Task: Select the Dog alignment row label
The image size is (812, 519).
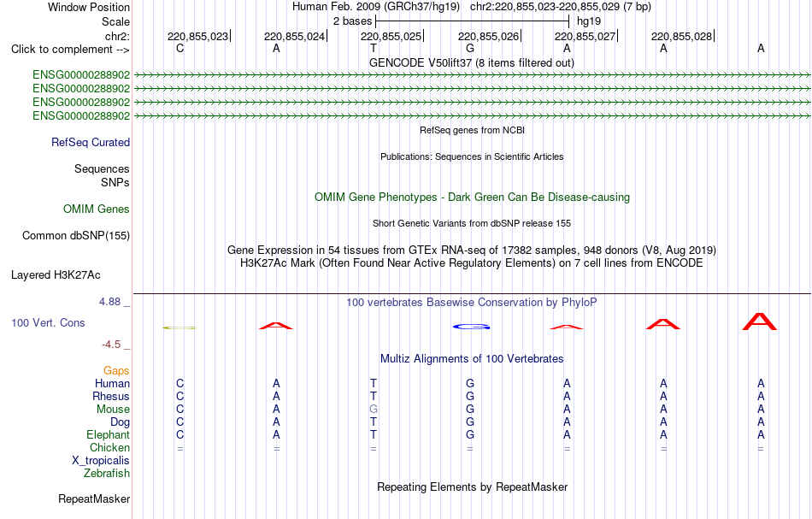Action: pyautogui.click(x=121, y=422)
